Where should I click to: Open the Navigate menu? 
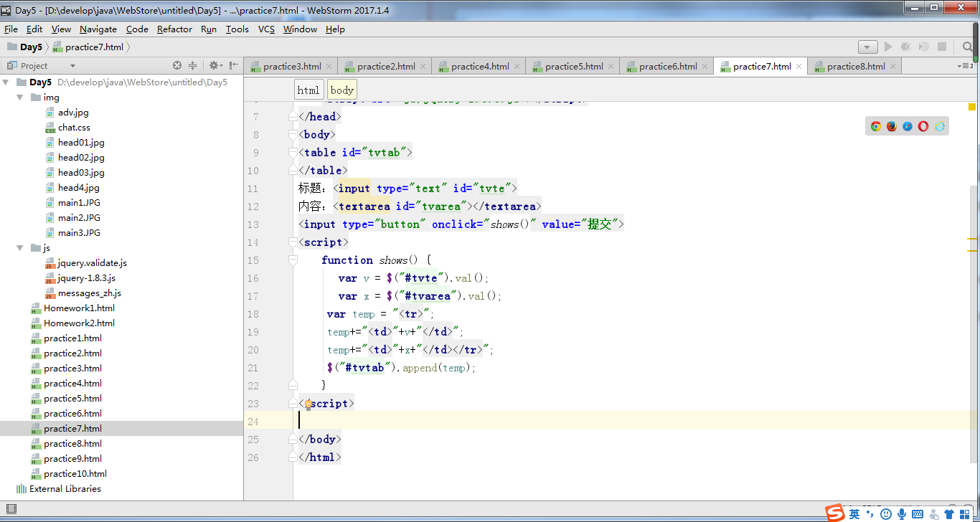98,29
